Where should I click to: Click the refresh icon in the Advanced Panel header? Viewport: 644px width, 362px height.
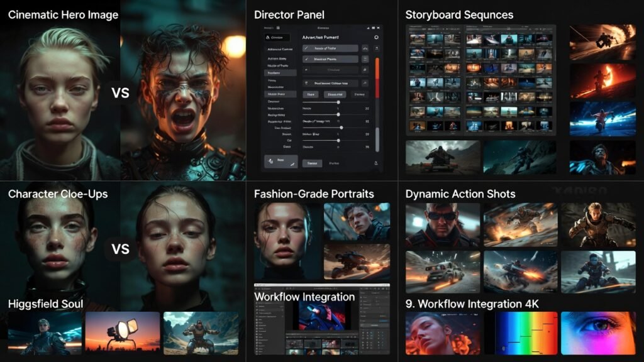377,37
